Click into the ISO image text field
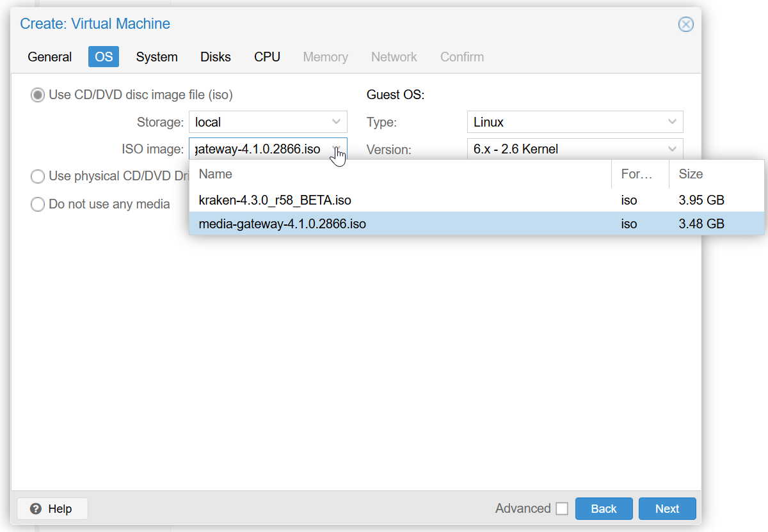 258,149
